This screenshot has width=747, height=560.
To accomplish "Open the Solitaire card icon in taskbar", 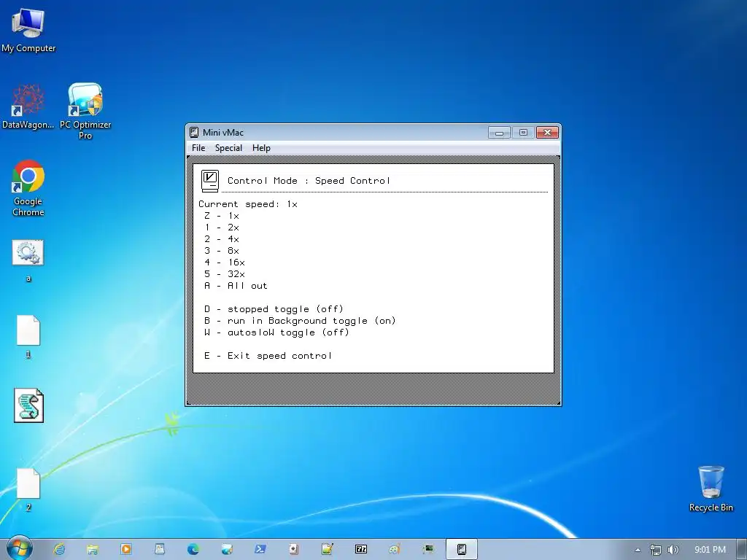I will [293, 549].
